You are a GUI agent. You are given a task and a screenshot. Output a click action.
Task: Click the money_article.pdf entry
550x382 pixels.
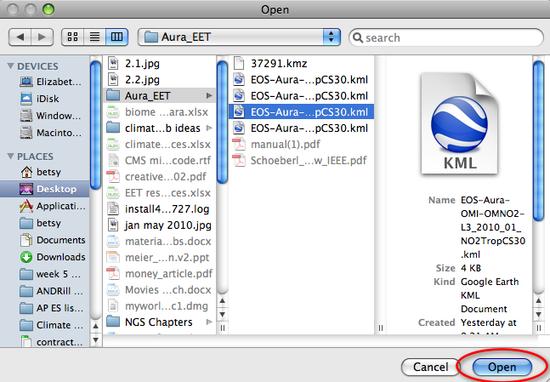coord(159,274)
